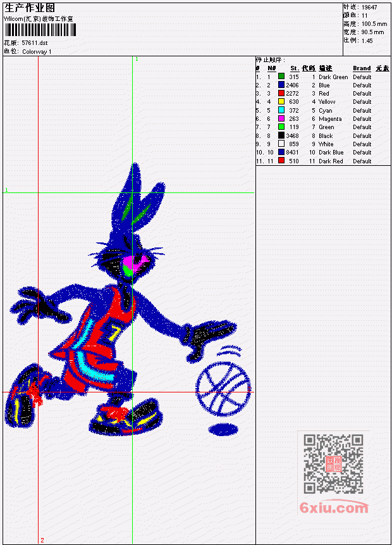
Task: Click the stitch count "8431"
Action: click(292, 153)
